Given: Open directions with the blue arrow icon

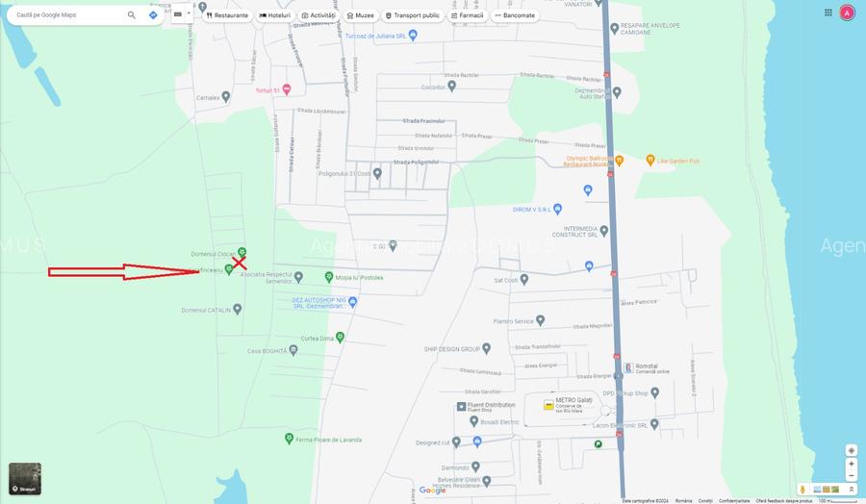Looking at the screenshot, I should click(153, 15).
